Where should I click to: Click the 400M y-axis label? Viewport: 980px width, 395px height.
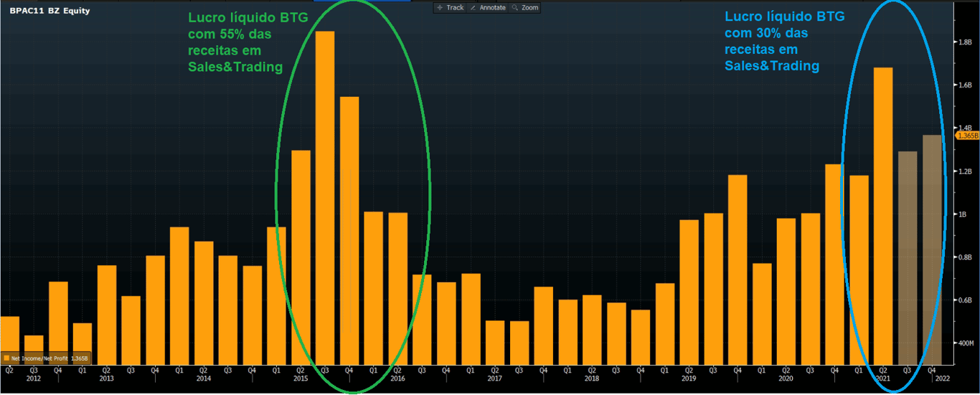[x=966, y=343]
